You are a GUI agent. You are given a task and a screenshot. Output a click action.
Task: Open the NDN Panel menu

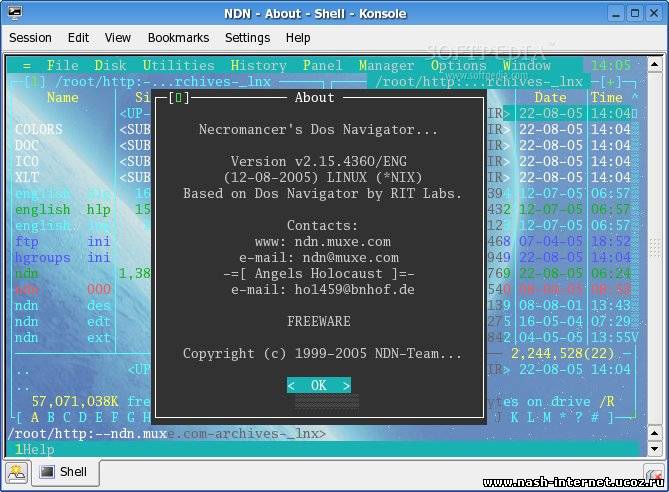pyautogui.click(x=322, y=65)
